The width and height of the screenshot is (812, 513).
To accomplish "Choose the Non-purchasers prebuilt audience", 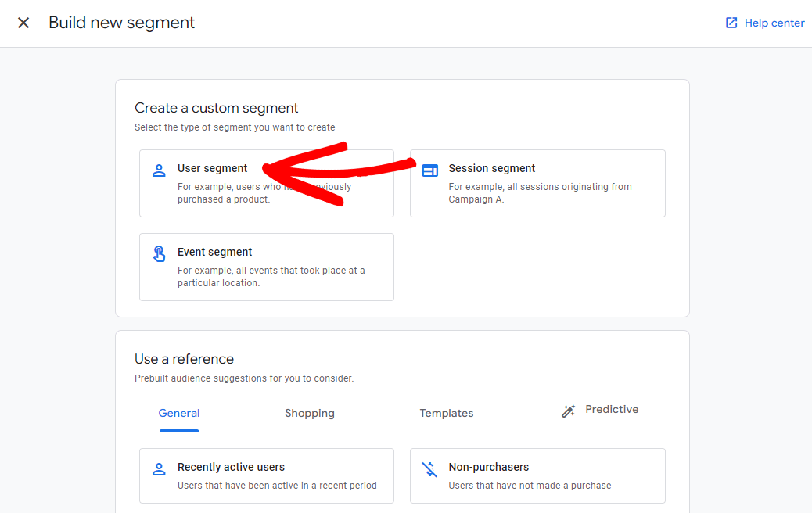I will click(x=537, y=475).
